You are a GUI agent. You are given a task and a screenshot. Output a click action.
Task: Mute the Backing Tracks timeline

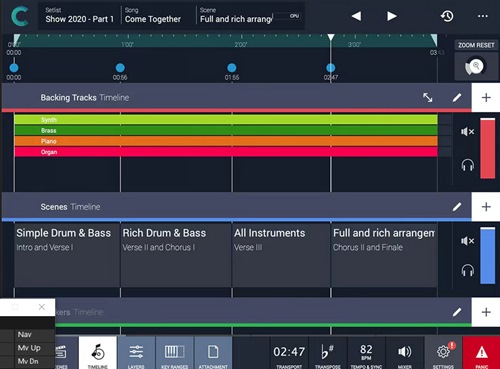coord(467,132)
